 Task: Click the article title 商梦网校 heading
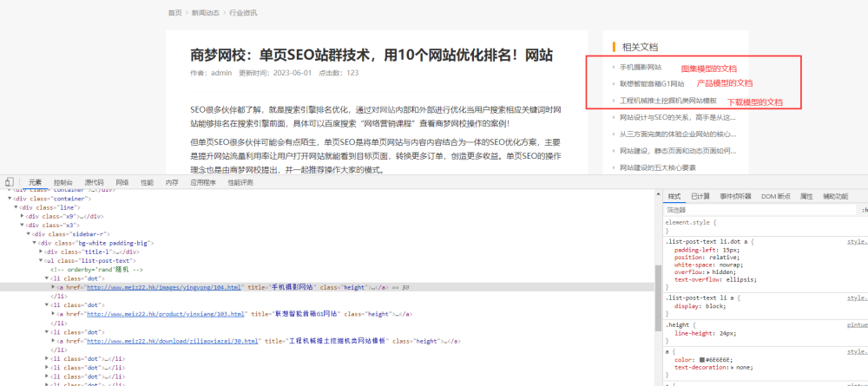371,55
